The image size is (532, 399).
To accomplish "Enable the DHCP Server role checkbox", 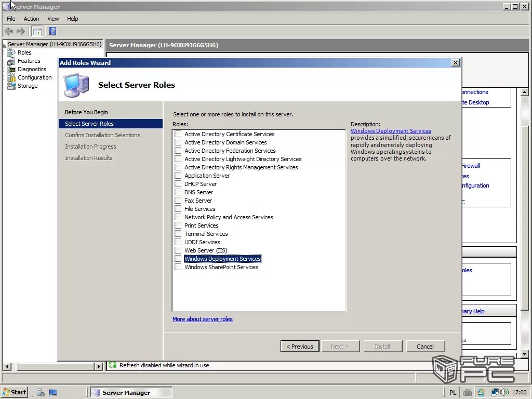I will 178,183.
